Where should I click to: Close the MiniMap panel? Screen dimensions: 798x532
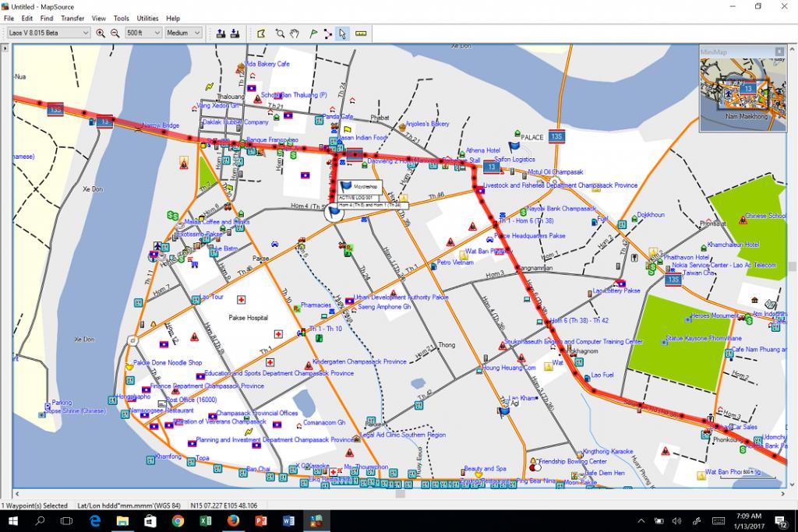[x=779, y=52]
